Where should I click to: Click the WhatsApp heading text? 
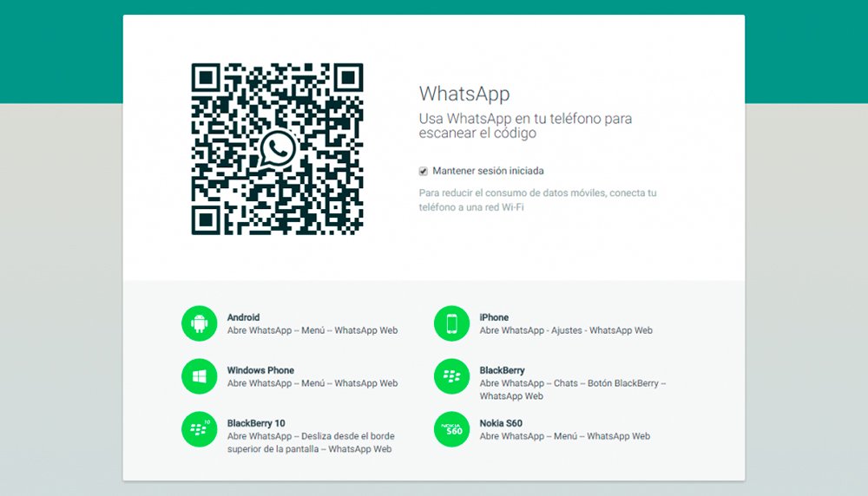pos(464,94)
